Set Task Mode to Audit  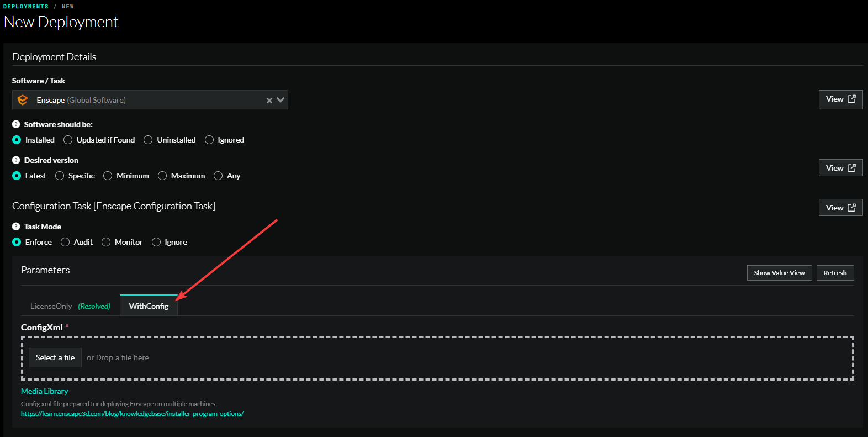pos(65,242)
